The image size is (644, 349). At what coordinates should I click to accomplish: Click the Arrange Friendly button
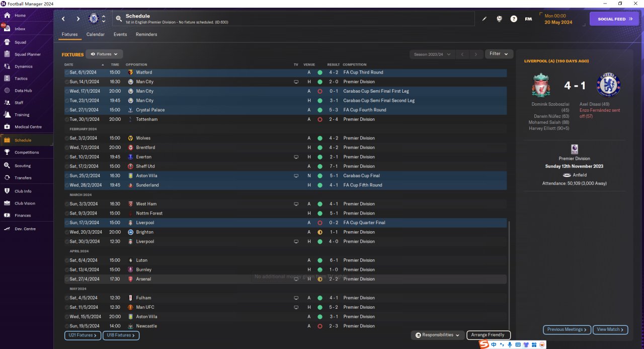click(x=488, y=335)
